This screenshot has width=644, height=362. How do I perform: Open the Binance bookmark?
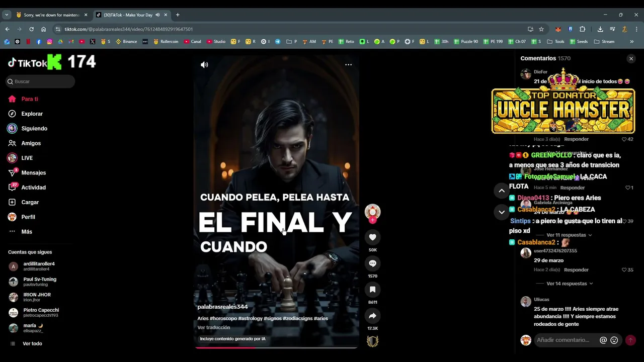click(x=126, y=42)
